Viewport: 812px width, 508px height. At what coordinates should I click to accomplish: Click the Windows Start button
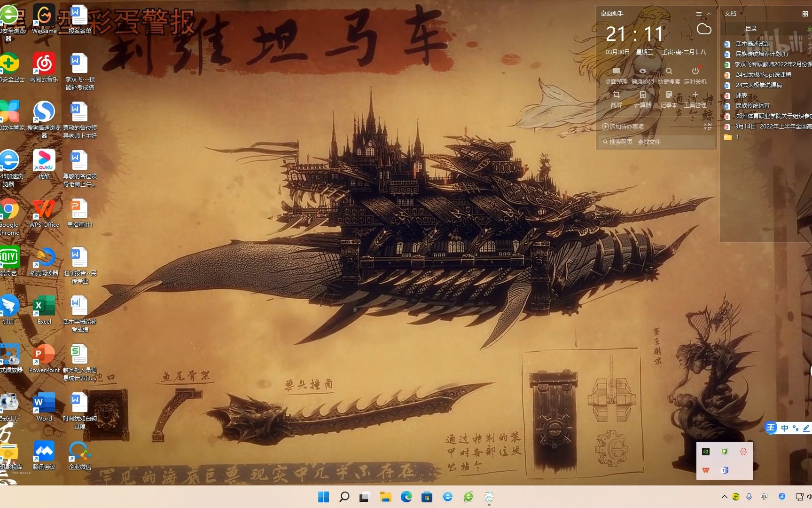click(323, 497)
